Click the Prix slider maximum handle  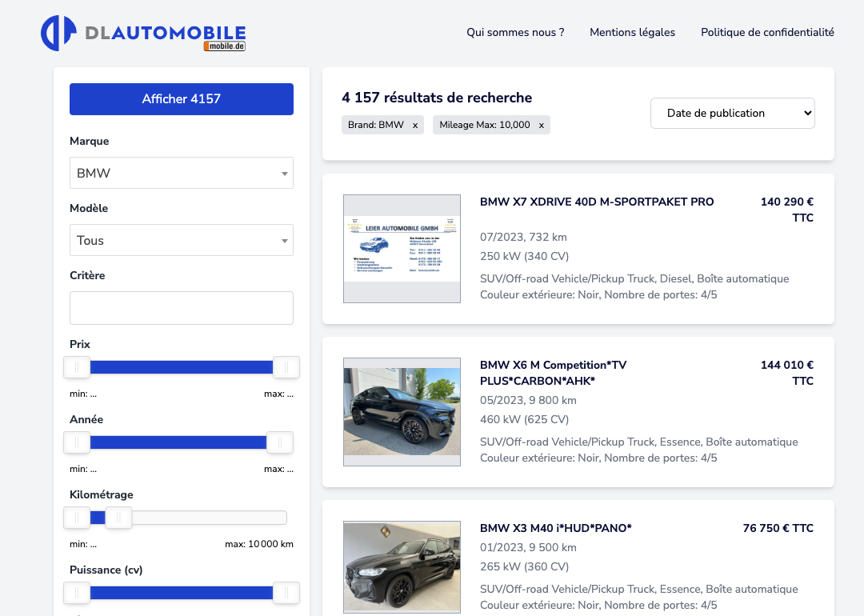[286, 367]
